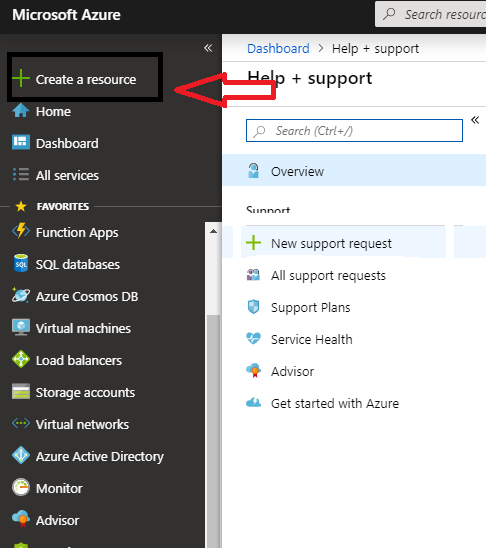The width and height of the screenshot is (486, 548).
Task: Click the Virtual networks icon
Action: click(x=21, y=424)
